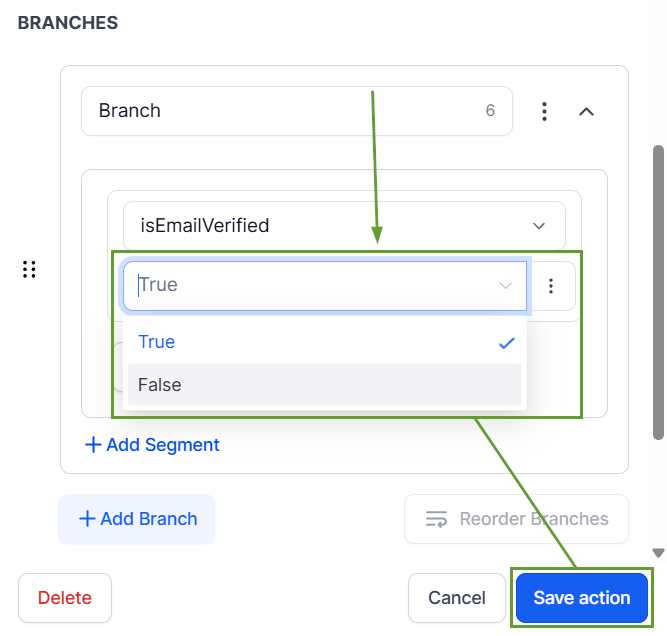Click the reorder lines icon
The height and width of the screenshot is (636, 667).
436,519
